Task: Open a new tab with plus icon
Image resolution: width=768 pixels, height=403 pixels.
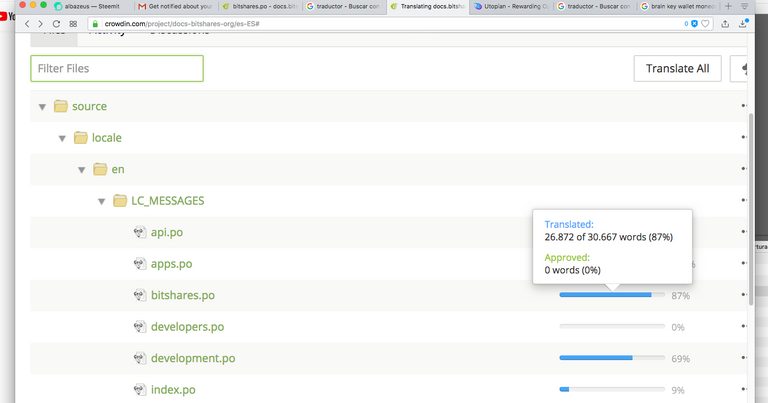Action: 728,6
